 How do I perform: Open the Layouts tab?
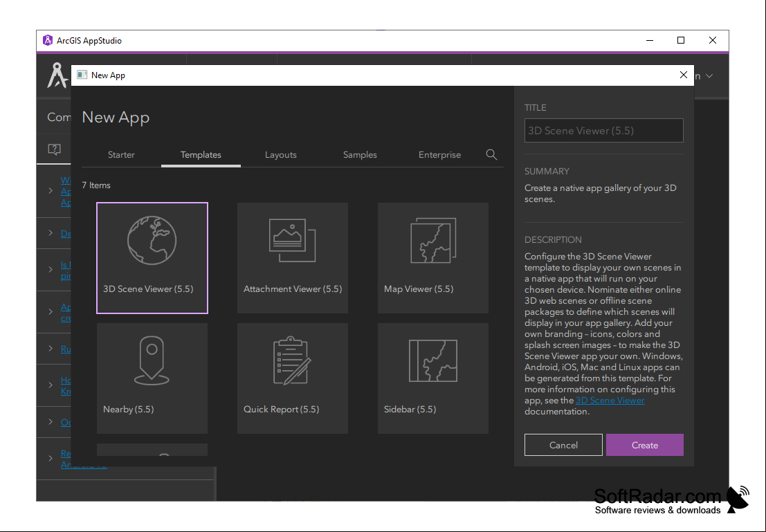280,155
